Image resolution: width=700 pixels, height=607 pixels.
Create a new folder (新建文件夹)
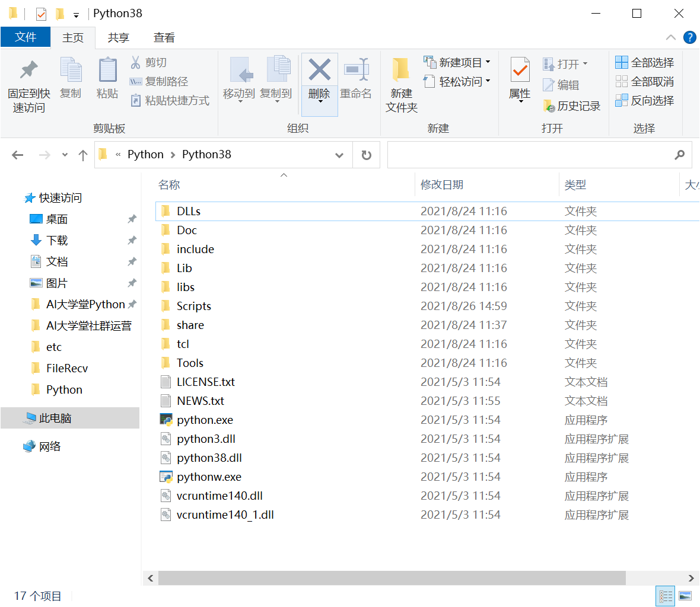coord(402,85)
